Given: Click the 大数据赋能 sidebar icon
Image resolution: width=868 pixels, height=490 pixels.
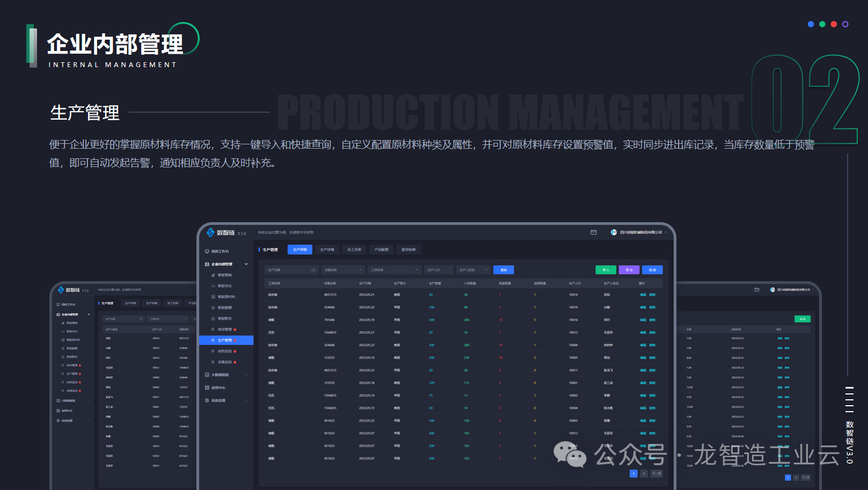Looking at the screenshot, I should click(x=207, y=375).
